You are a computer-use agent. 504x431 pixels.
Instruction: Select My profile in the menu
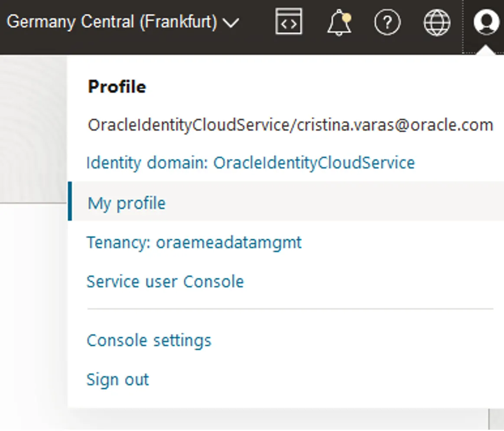coord(127,203)
